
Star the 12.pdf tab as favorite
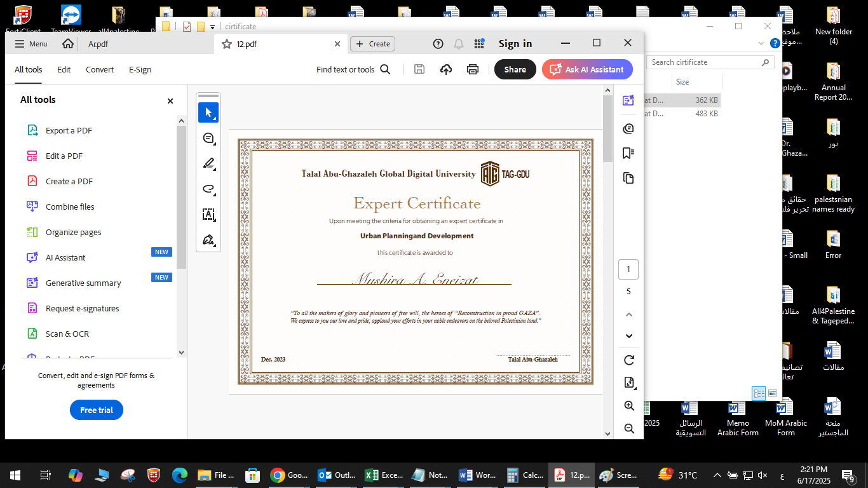(226, 44)
